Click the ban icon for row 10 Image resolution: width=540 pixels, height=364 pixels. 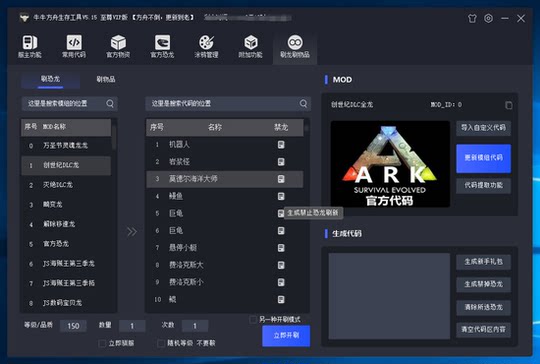coord(281,300)
